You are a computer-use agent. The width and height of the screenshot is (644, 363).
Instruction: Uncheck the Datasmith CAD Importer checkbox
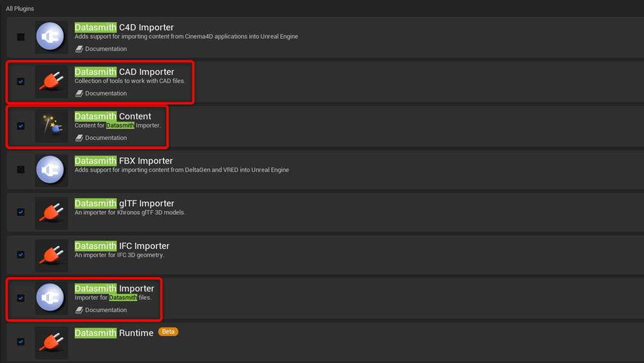pos(21,81)
